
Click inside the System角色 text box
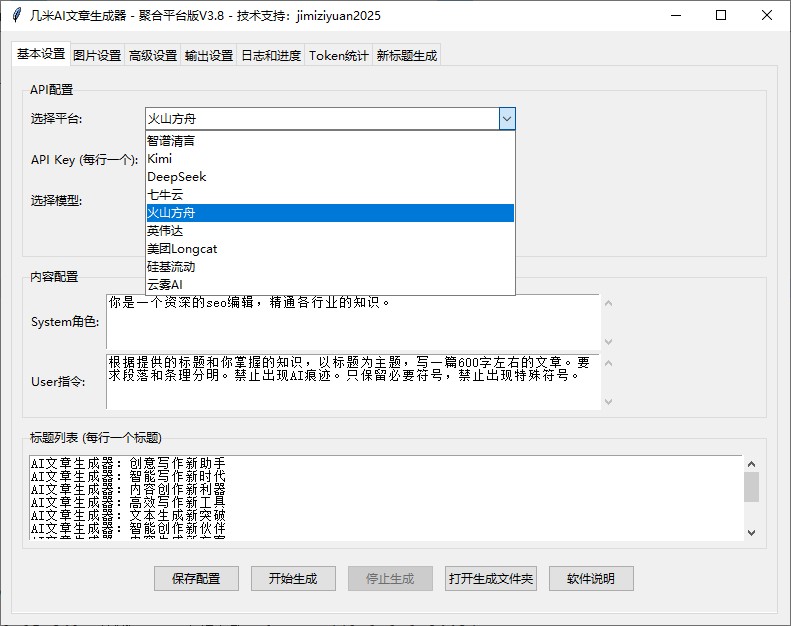[x=353, y=322]
